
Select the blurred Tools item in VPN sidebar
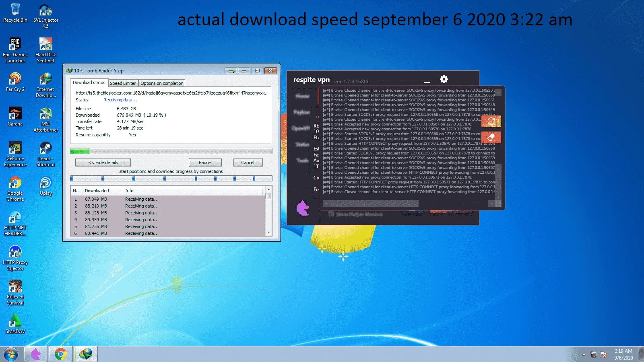click(x=303, y=160)
